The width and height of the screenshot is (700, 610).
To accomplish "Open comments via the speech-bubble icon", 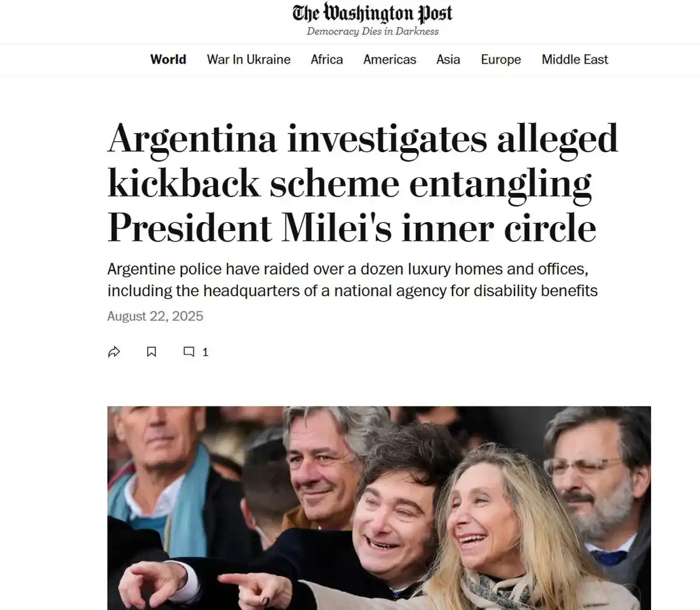I will click(189, 352).
